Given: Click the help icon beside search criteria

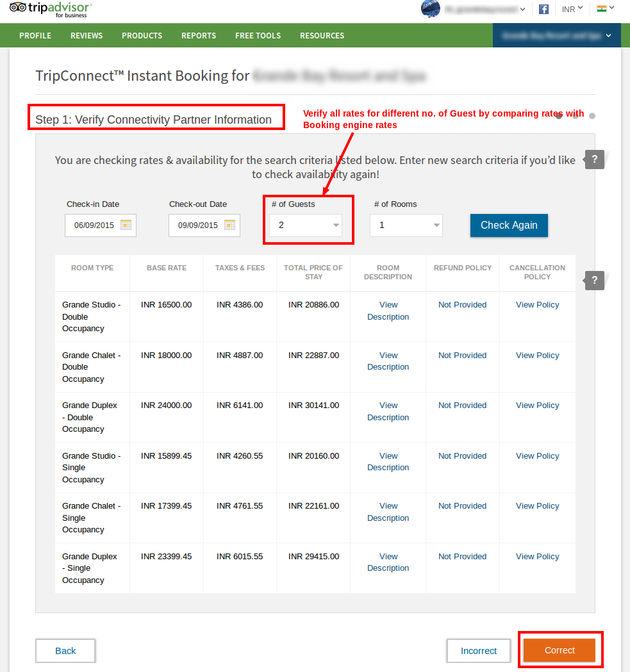Looking at the screenshot, I should tap(594, 160).
